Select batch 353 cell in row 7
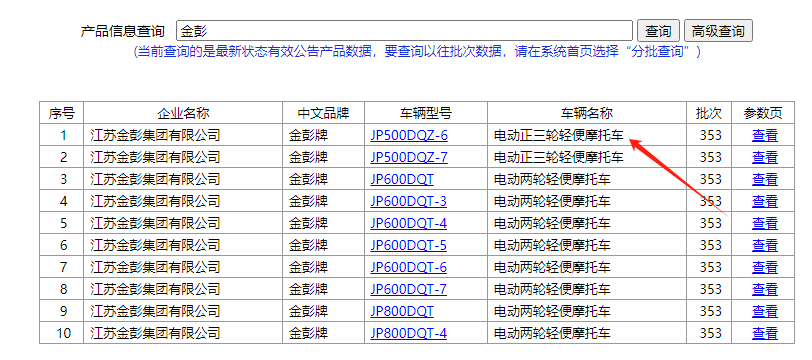Screen dimensions: 812x360 point(710,267)
